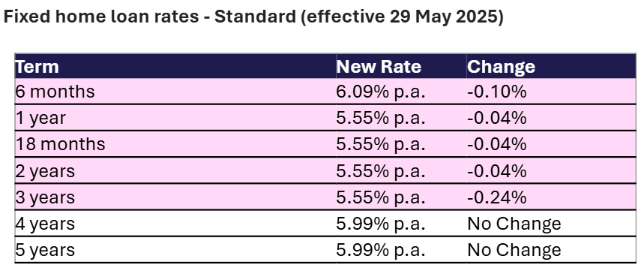Screen dimensions: 644x271
Task: Click the New Rate column header
Action: pyautogui.click(x=401, y=66)
